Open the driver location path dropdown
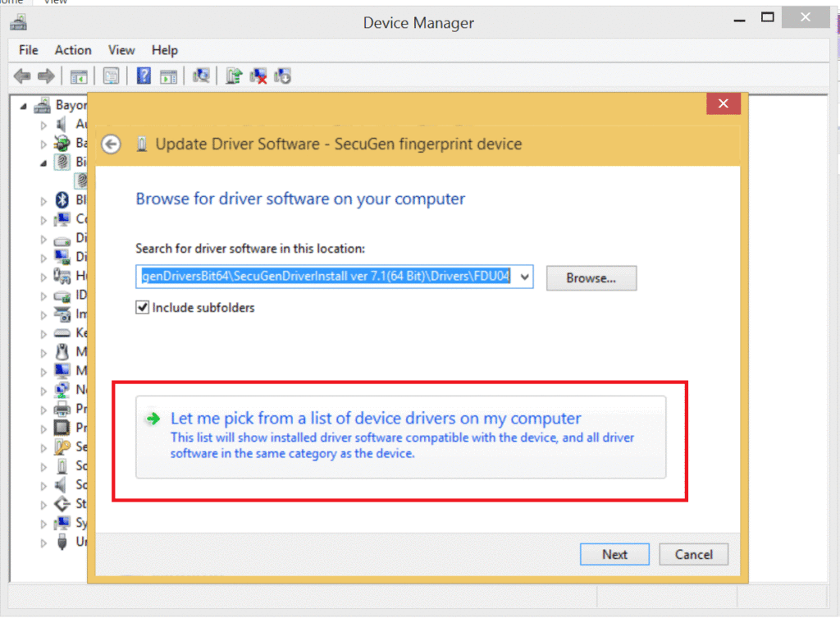Viewport: 840px width, 623px height. pos(525,277)
